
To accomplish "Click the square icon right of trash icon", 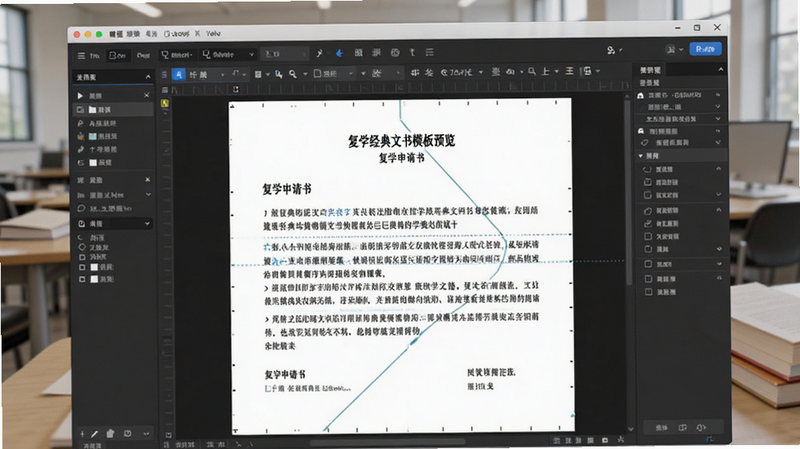I will click(128, 434).
